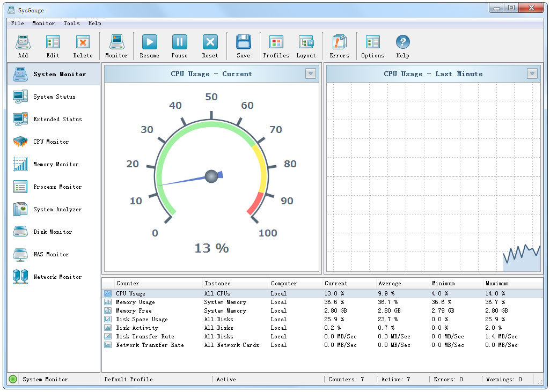Select the Memory Usage counter row
The image size is (550, 392).
135,302
